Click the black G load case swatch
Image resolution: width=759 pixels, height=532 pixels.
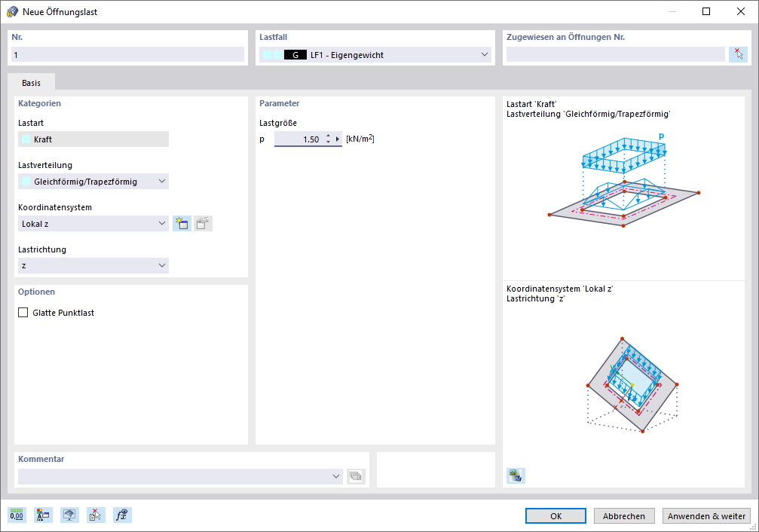click(x=295, y=55)
